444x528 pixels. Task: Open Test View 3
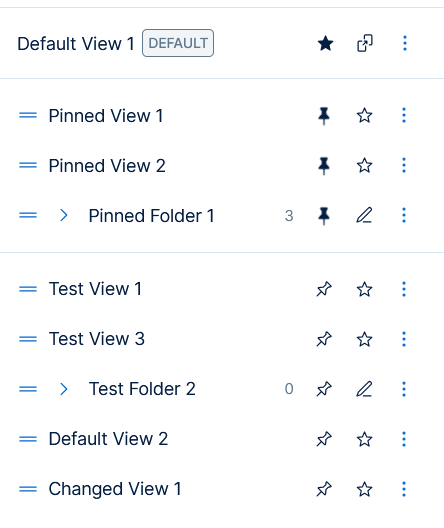[x=97, y=339]
